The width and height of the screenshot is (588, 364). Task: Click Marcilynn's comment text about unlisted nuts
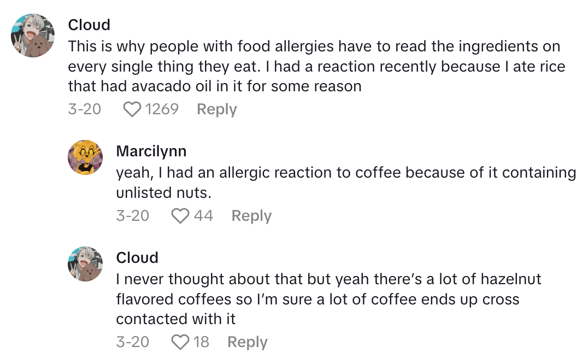[345, 183]
